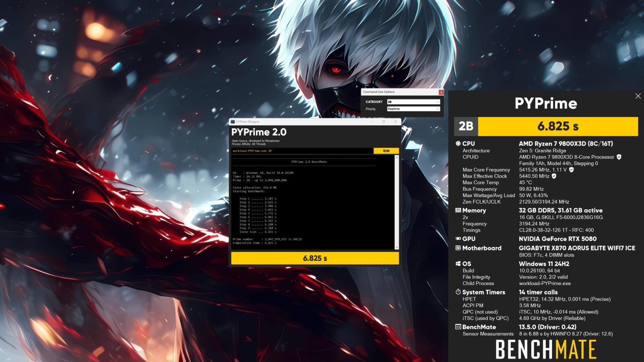Close the BenchMate PYPrime result panel
This screenshot has width=644, height=362.
pyautogui.click(x=638, y=96)
